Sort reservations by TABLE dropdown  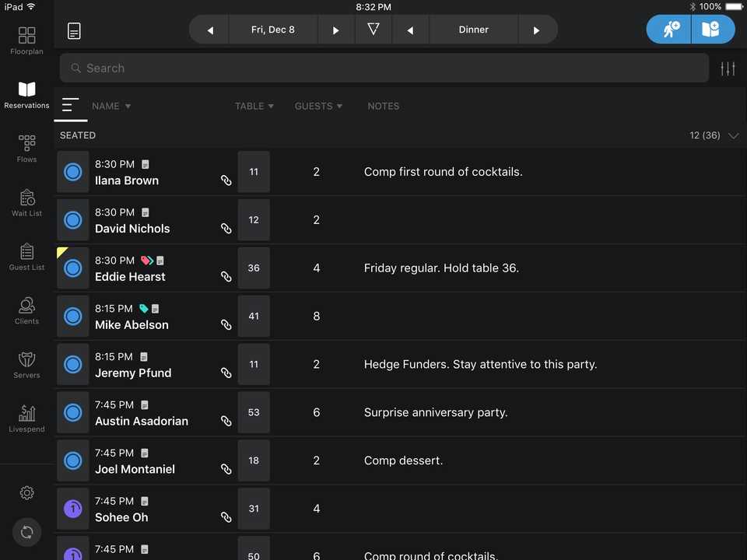pyautogui.click(x=254, y=106)
